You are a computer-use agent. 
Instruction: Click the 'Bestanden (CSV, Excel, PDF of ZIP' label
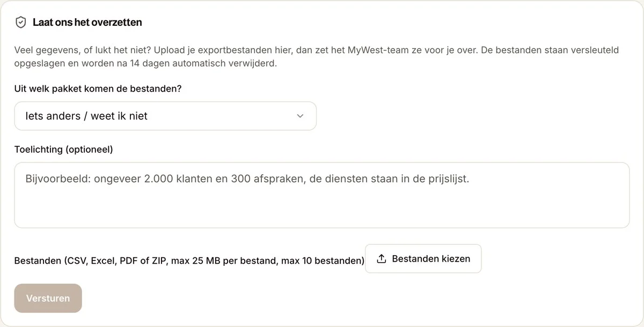point(189,261)
